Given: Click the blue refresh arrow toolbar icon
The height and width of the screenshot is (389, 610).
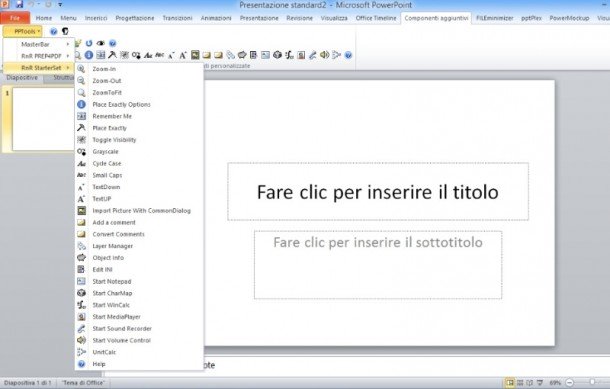Looking at the screenshot, I should [x=89, y=43].
